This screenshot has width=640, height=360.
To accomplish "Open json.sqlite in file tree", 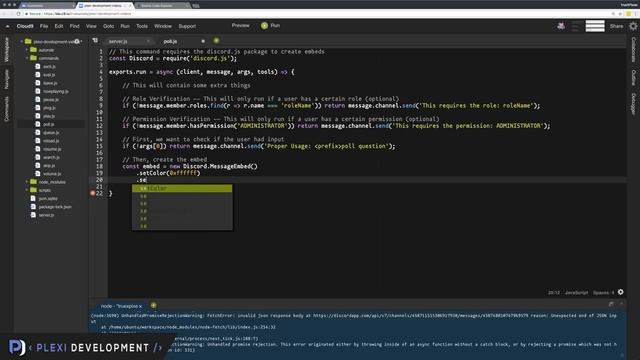I will point(48,198).
